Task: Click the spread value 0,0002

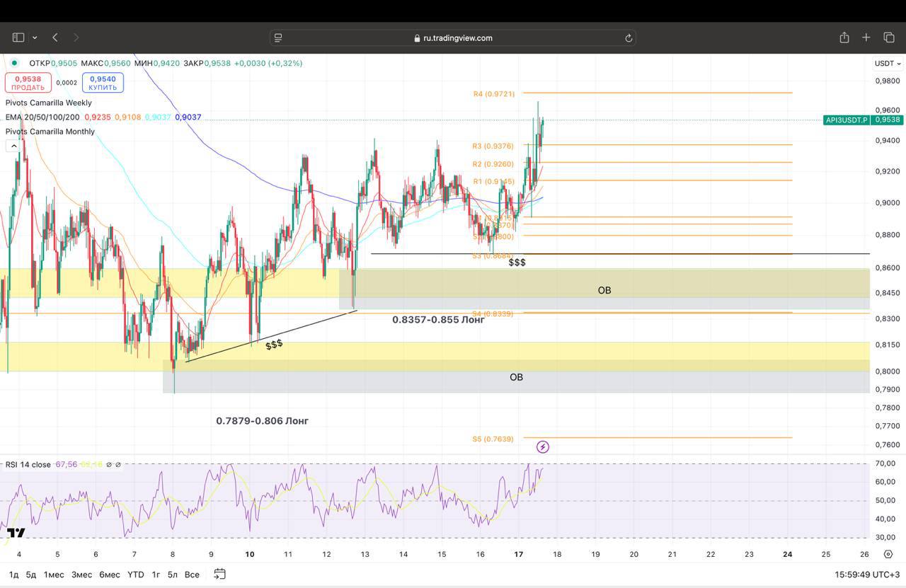Action: [x=67, y=83]
